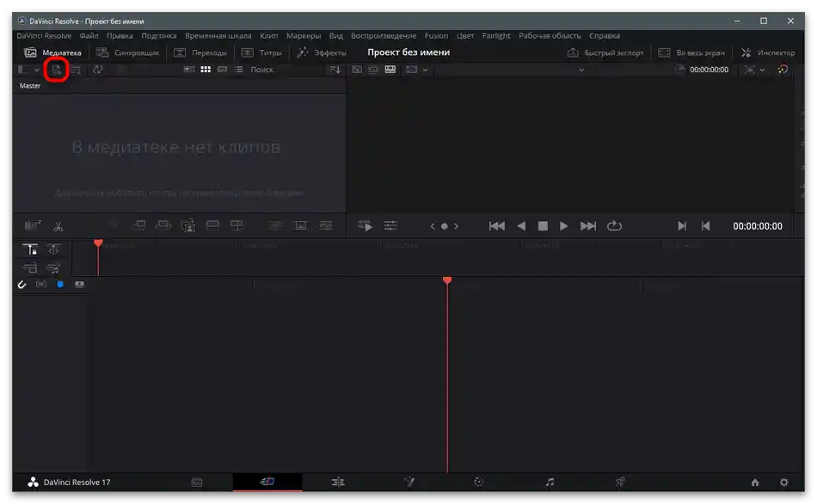Switch media pool to metadata view
Image resolution: width=817 pixels, height=504 pixels.
(188, 70)
